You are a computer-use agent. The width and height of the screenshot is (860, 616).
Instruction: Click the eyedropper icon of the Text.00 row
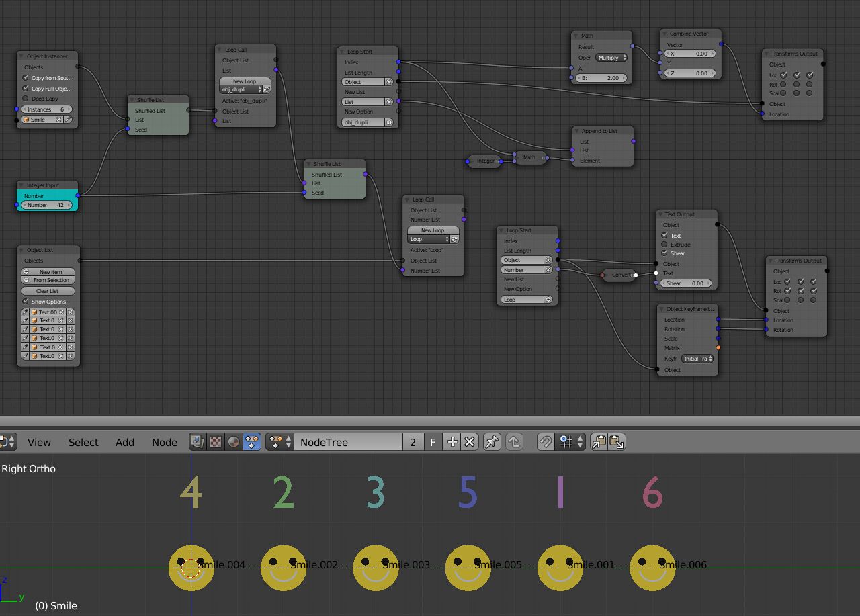pyautogui.click(x=26, y=312)
